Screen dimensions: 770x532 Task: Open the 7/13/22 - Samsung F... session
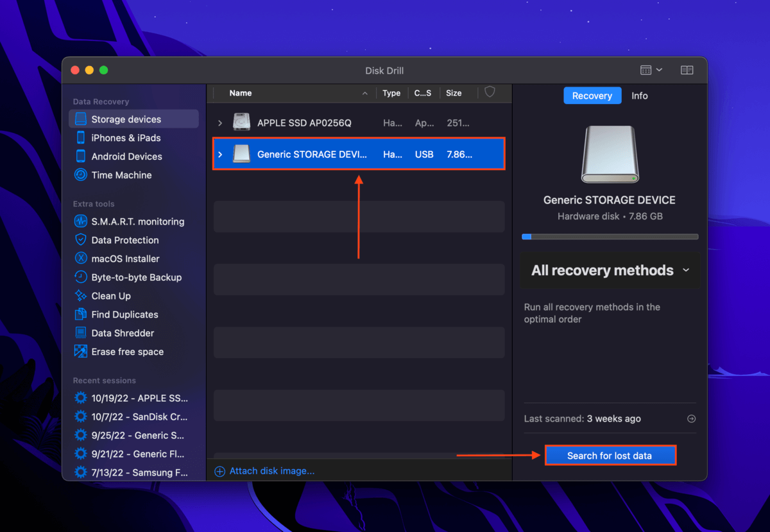click(141, 472)
